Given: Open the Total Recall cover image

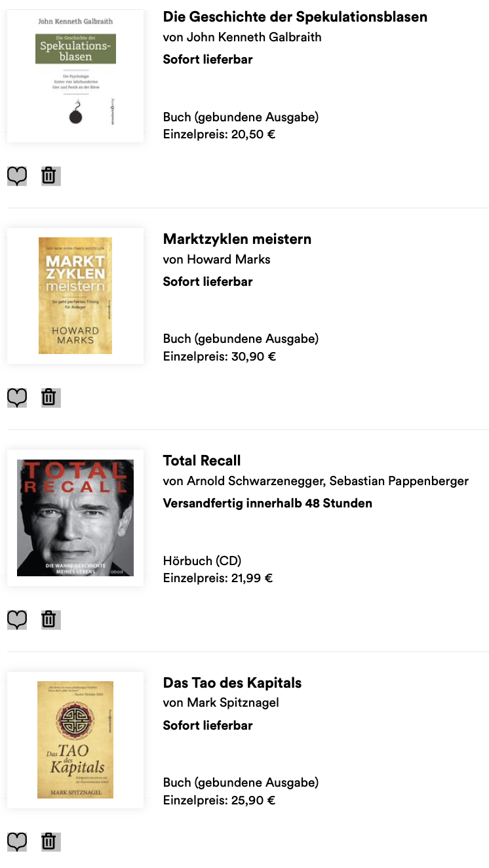Looking at the screenshot, I should [75, 518].
